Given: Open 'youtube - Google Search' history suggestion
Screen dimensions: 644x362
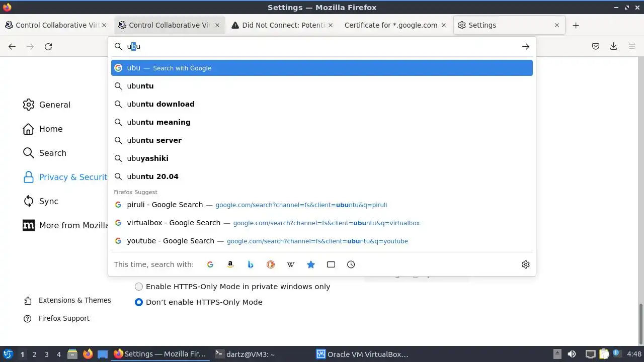Looking at the screenshot, I should (322, 241).
